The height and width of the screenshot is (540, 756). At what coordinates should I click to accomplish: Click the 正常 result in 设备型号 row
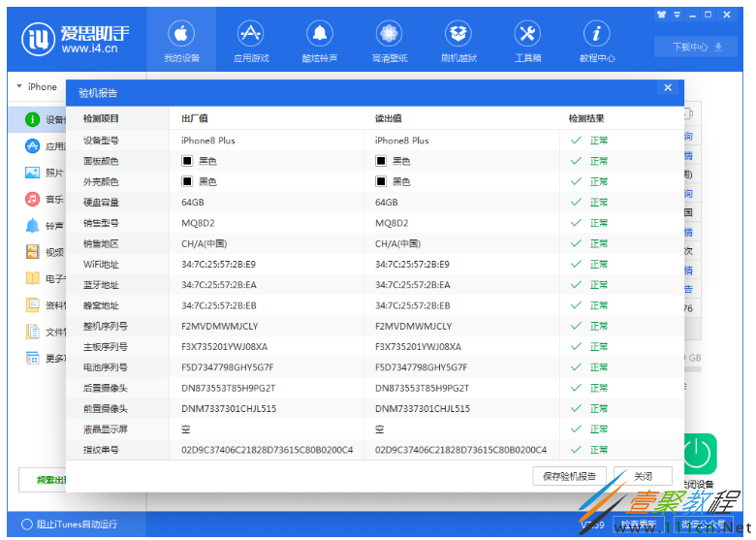599,141
